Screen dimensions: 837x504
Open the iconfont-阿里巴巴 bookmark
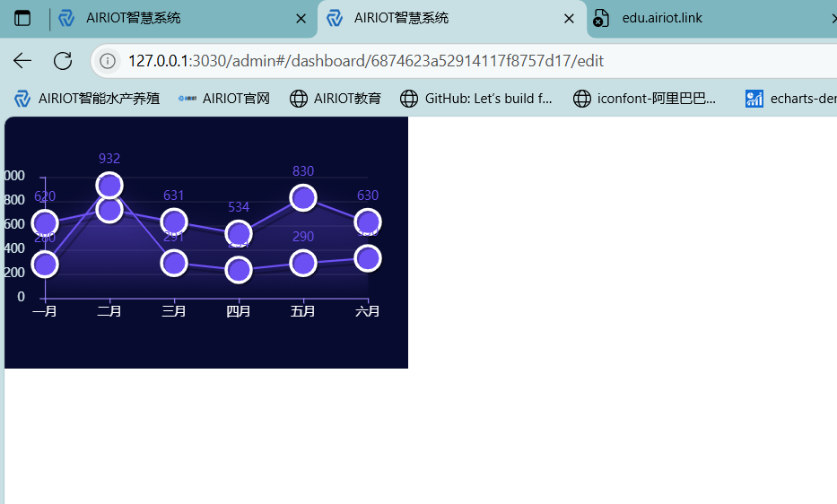pyautogui.click(x=646, y=99)
